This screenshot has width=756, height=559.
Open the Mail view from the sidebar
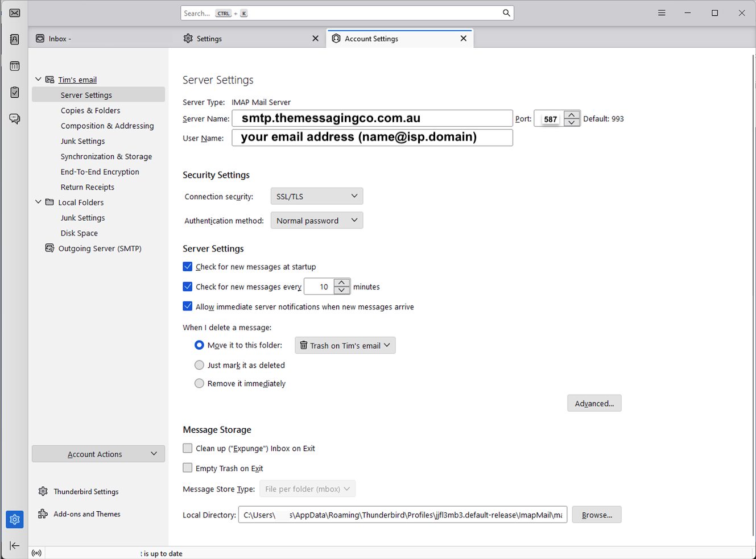pos(14,13)
